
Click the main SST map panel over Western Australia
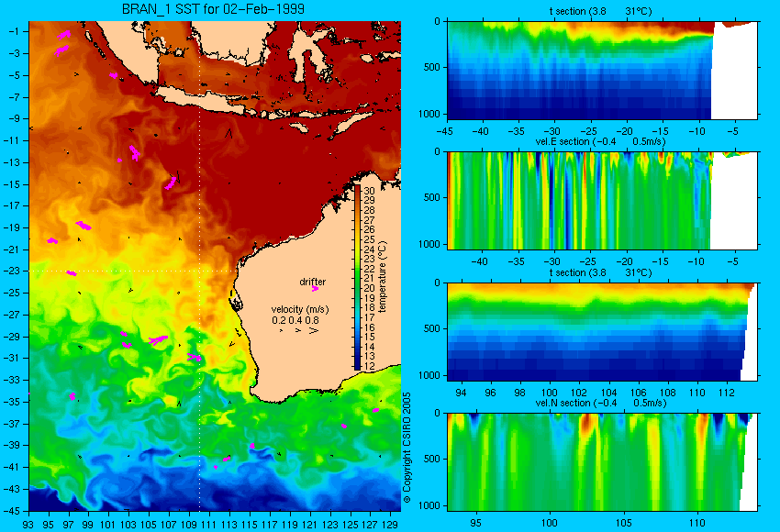click(x=215, y=266)
